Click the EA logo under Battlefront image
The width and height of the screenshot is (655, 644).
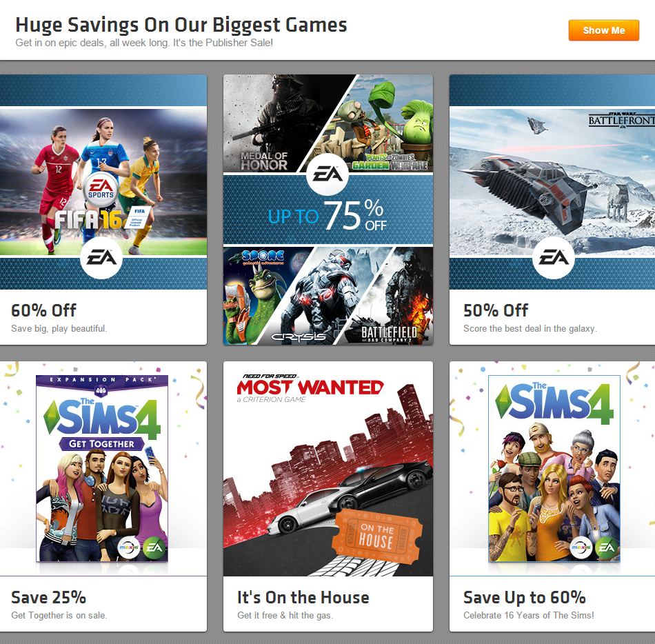(554, 258)
